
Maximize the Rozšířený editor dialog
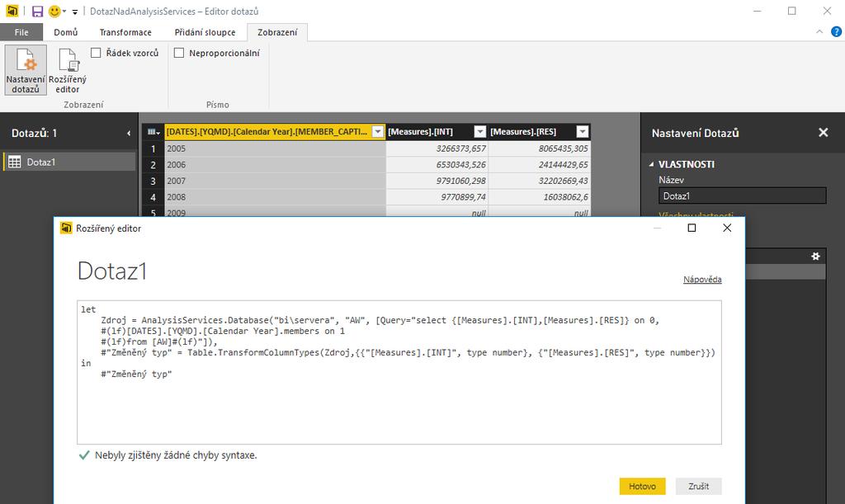coord(692,228)
